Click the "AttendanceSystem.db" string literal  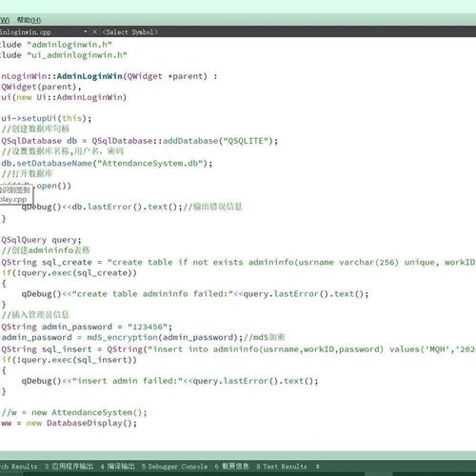(x=150, y=164)
